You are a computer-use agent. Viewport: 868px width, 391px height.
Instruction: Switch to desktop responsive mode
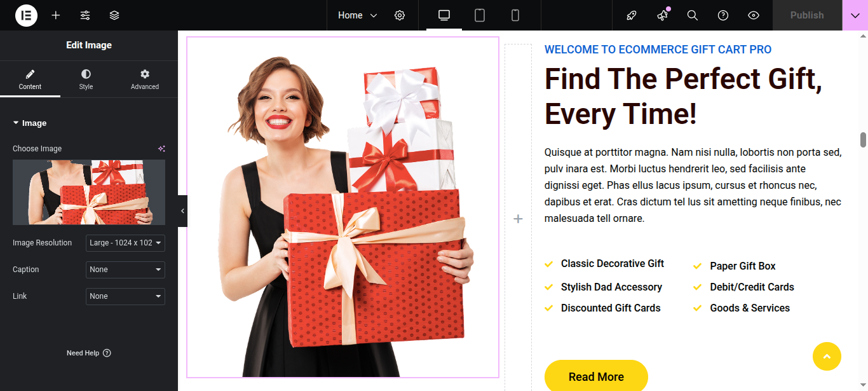point(444,15)
